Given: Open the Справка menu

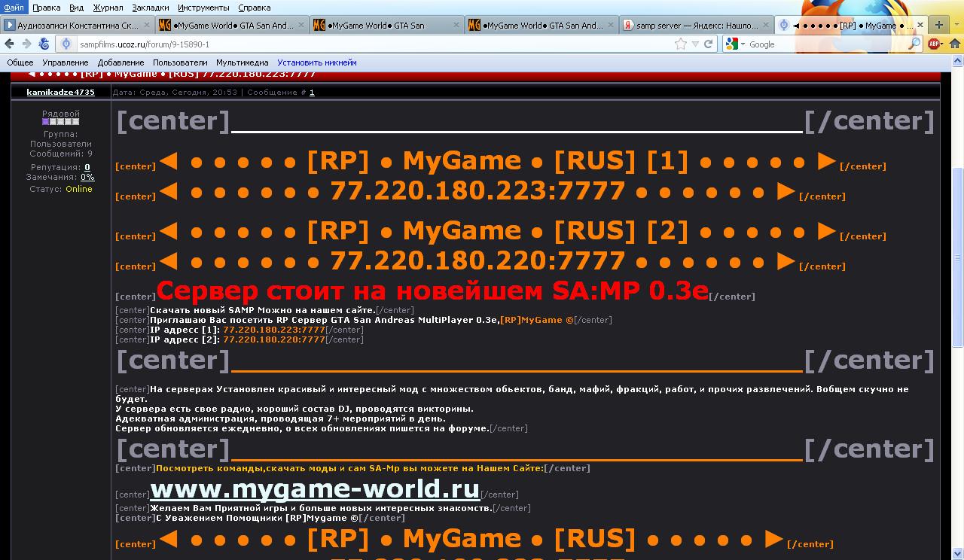Looking at the screenshot, I should coord(255,8).
